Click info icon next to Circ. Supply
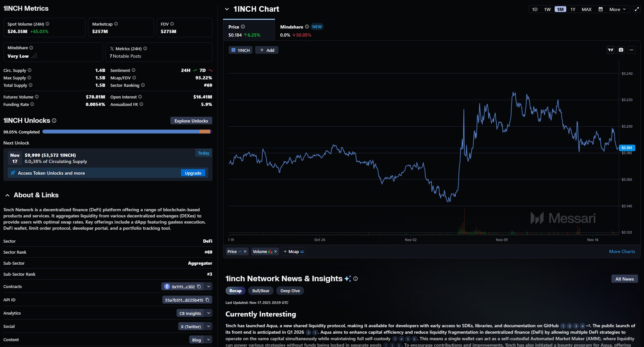 click(30, 70)
